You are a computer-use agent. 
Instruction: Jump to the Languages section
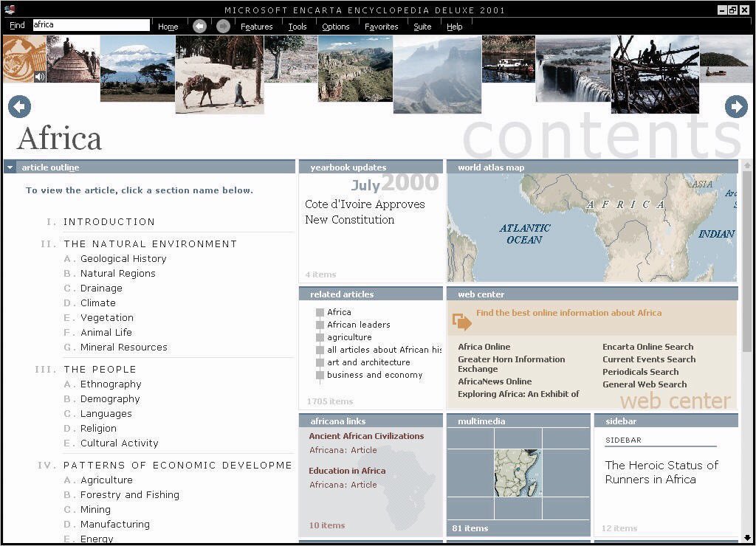(x=106, y=414)
